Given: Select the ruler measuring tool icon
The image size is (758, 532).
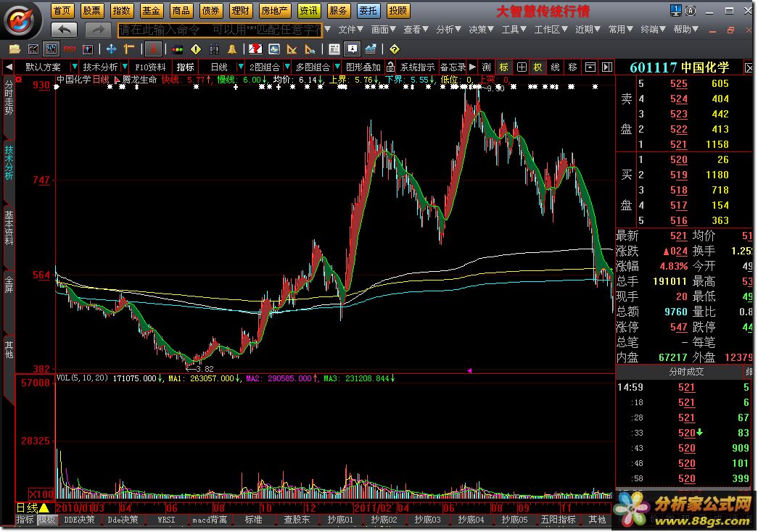Looking at the screenshot, I should point(129,49).
